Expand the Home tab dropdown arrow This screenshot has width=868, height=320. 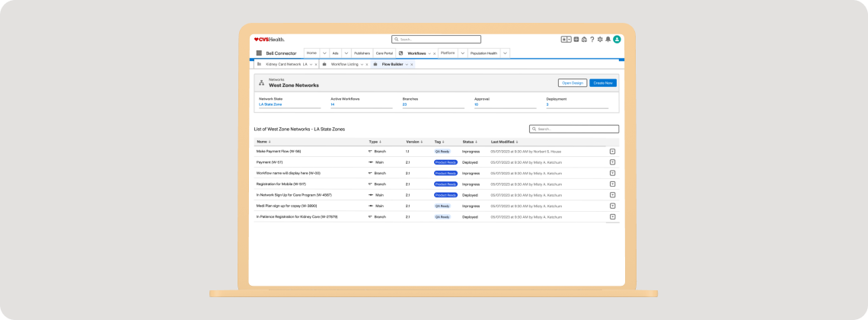324,53
